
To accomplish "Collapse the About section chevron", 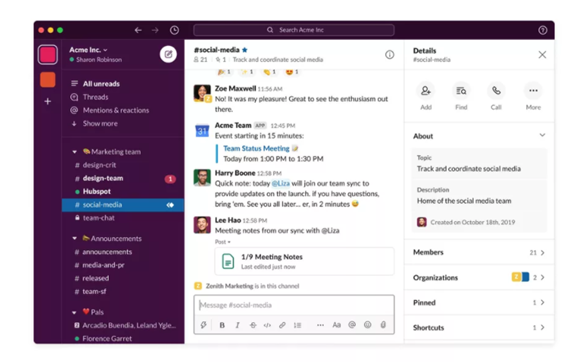I will (x=542, y=135).
